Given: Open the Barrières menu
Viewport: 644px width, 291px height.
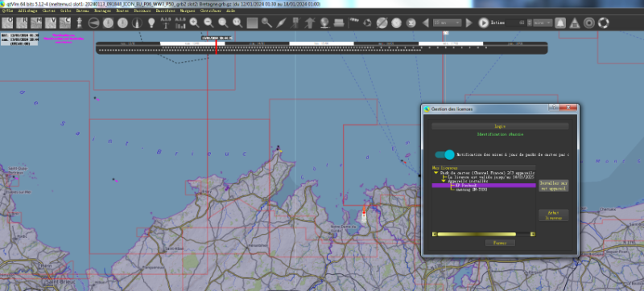Looking at the screenshot, I should [165, 10].
